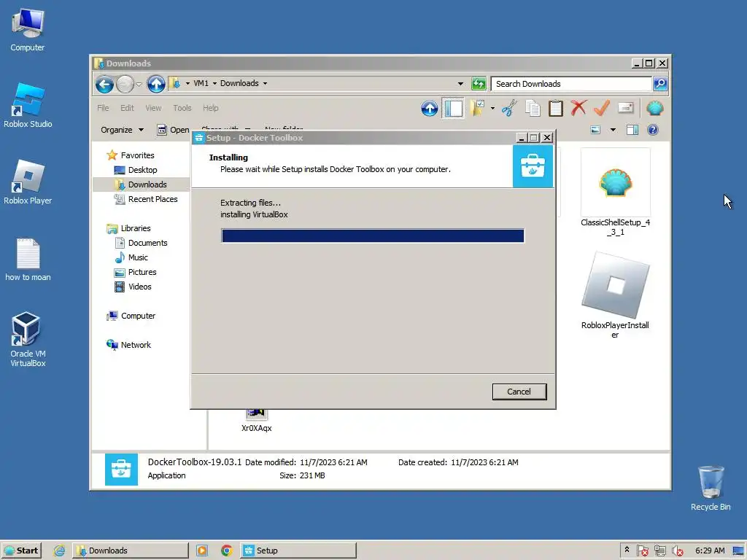Open Pictures library
This screenshot has width=747, height=560.
(x=136, y=273)
